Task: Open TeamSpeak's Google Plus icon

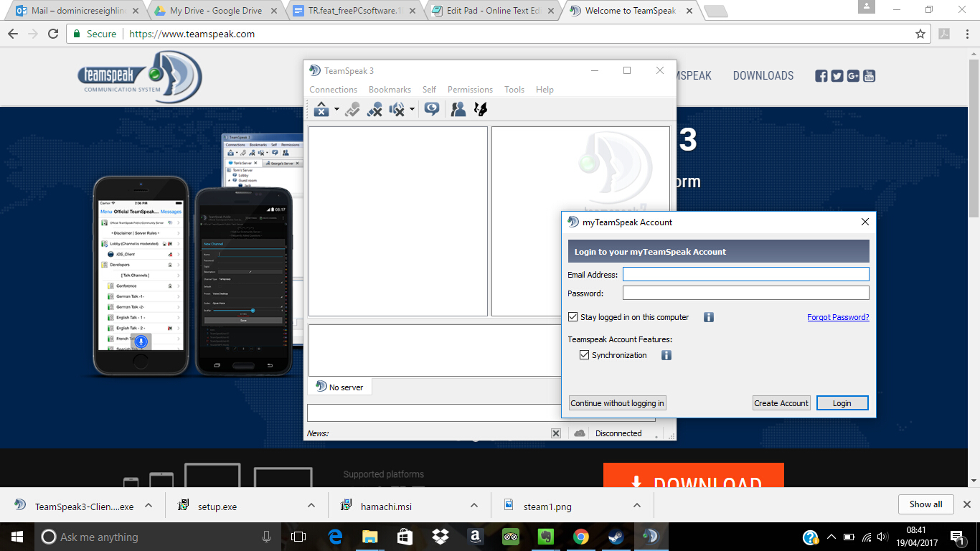Action: 853,75
